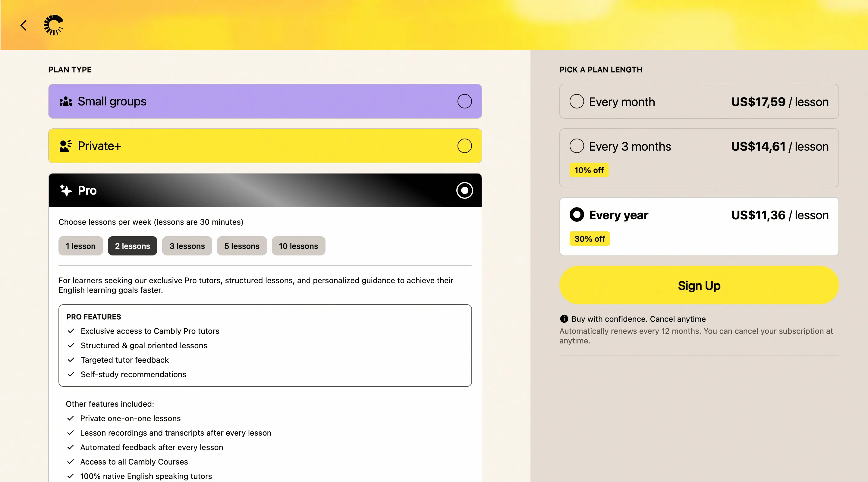868x482 pixels.
Task: Go back using the left arrow
Action: (23, 25)
